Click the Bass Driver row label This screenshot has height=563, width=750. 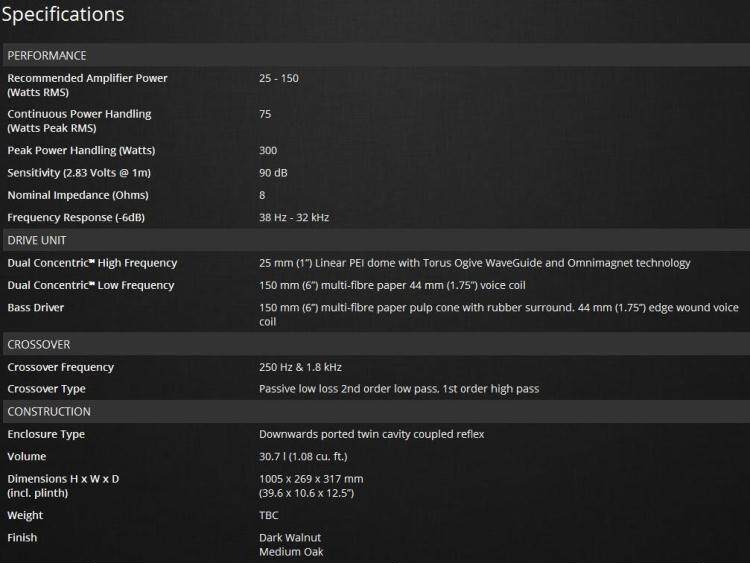(x=36, y=307)
